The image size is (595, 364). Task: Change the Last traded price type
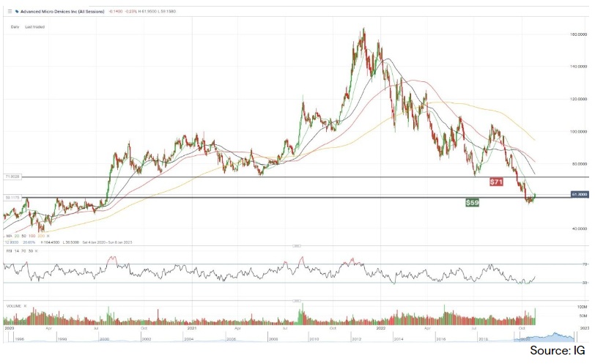[x=35, y=27]
